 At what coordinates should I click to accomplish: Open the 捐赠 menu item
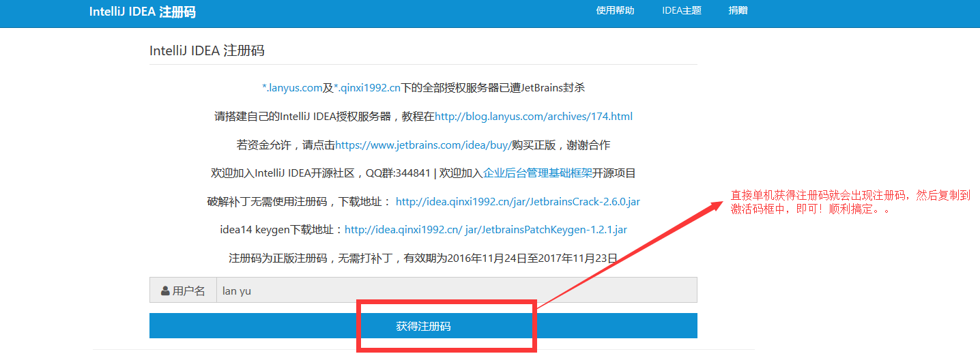738,10
